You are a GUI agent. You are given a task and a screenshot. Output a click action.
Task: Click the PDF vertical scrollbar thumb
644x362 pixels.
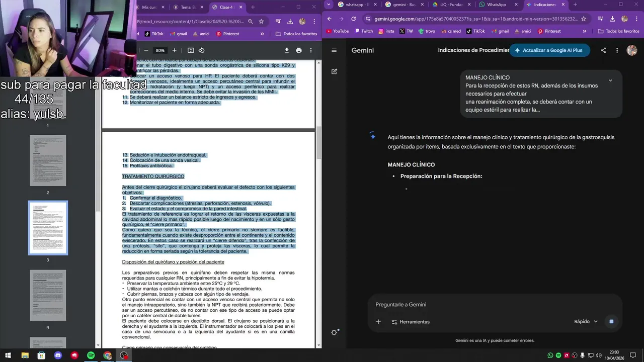318,142
